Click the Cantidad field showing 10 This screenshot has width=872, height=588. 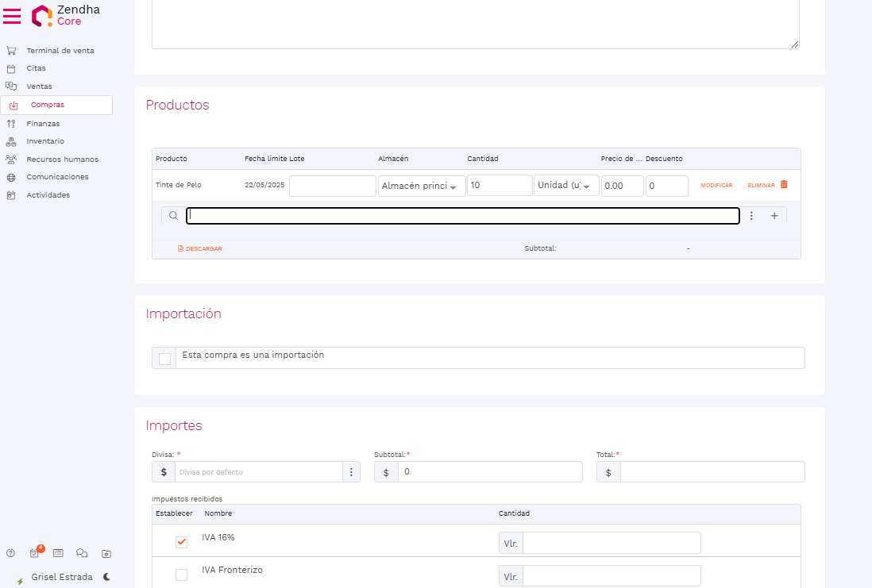click(x=499, y=186)
